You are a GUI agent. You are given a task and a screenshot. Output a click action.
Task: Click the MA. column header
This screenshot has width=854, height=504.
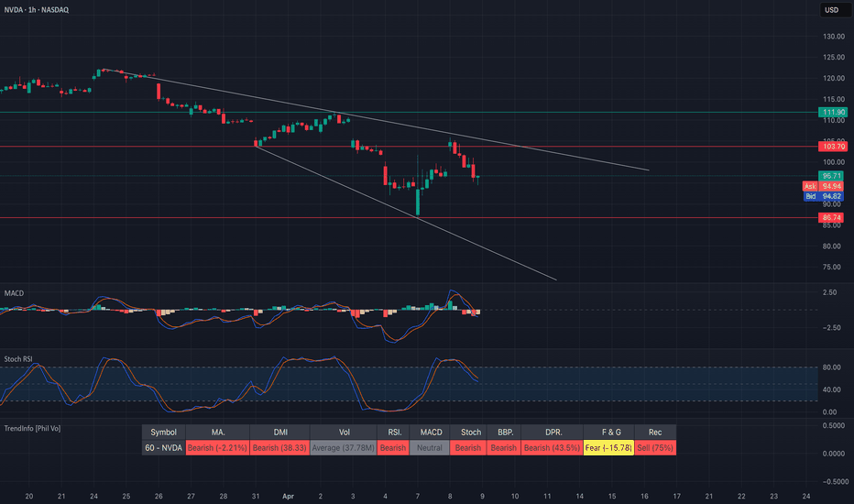click(218, 433)
